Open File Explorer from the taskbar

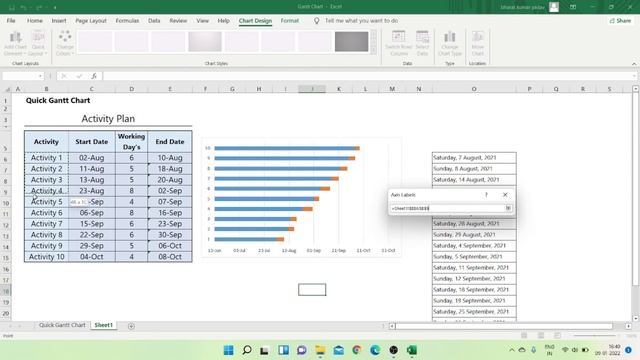pyautogui.click(x=320, y=350)
